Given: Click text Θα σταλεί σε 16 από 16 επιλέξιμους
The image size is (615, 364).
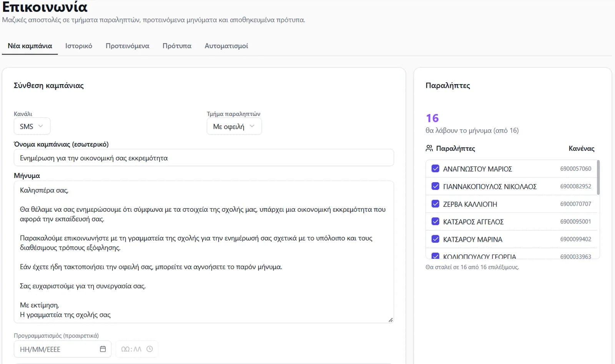Looking at the screenshot, I should click(x=472, y=267).
